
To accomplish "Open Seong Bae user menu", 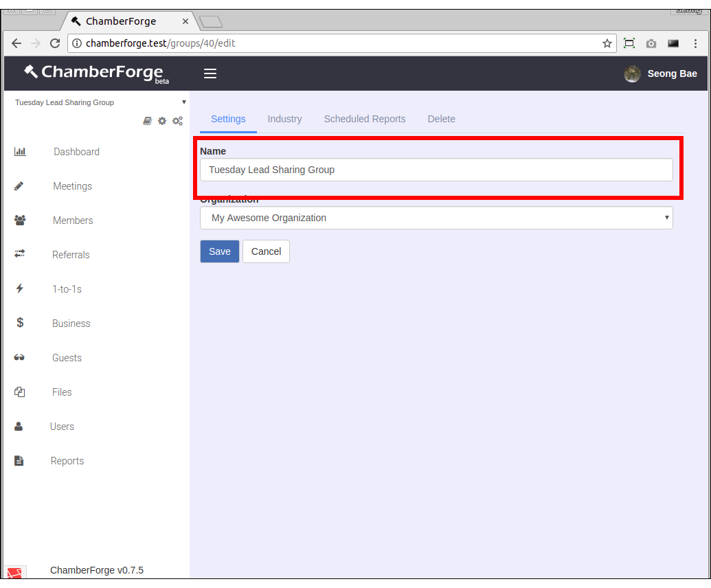I will click(x=660, y=73).
